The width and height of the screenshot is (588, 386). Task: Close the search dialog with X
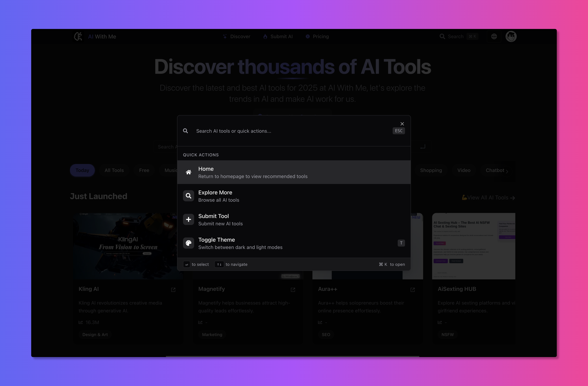(402, 124)
